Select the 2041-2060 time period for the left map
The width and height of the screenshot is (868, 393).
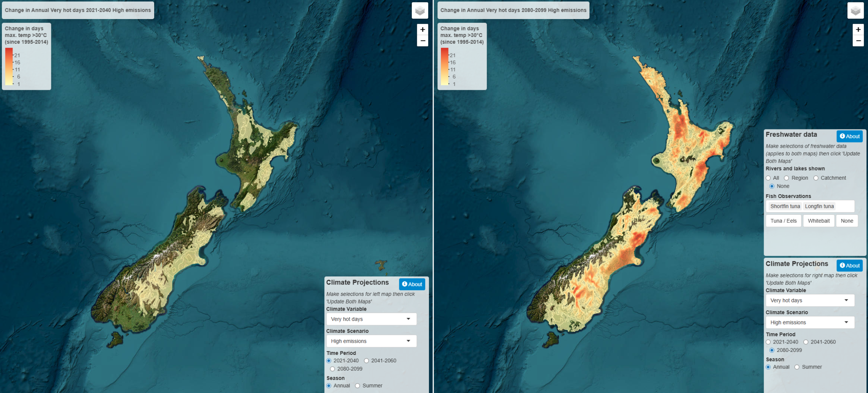click(366, 361)
